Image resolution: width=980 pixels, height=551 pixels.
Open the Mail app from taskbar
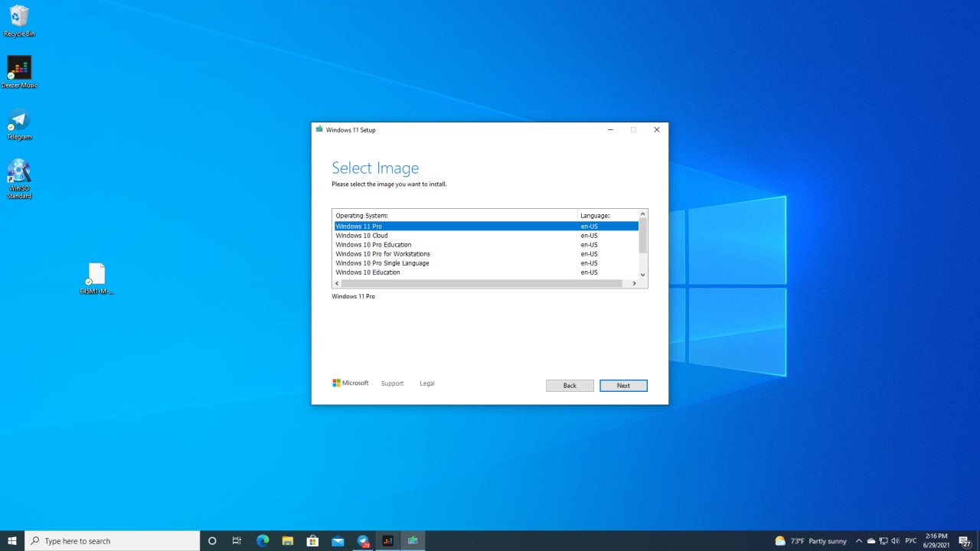pyautogui.click(x=338, y=541)
